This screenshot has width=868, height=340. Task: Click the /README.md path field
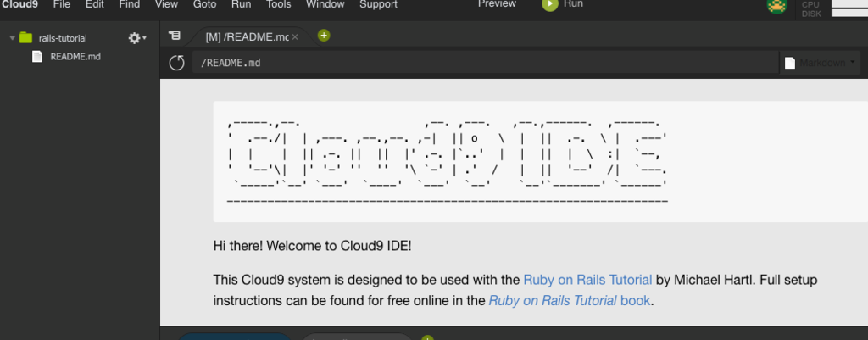pos(486,63)
